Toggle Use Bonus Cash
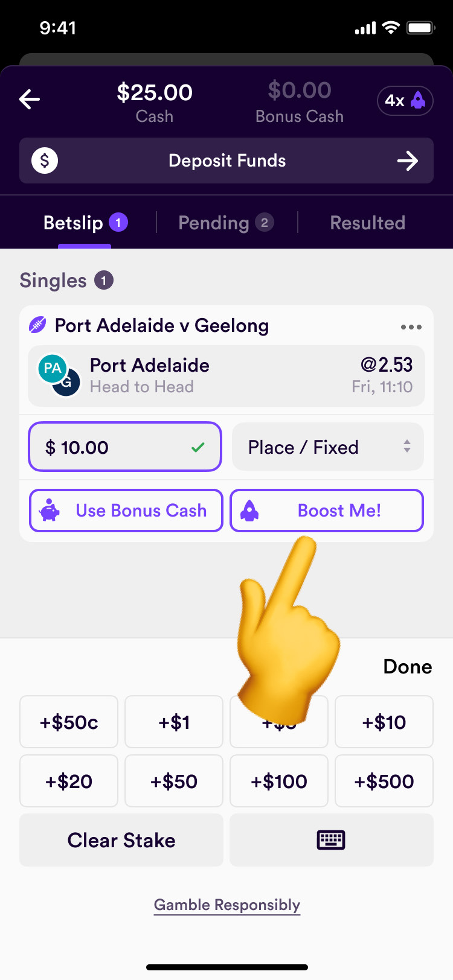 pyautogui.click(x=126, y=511)
